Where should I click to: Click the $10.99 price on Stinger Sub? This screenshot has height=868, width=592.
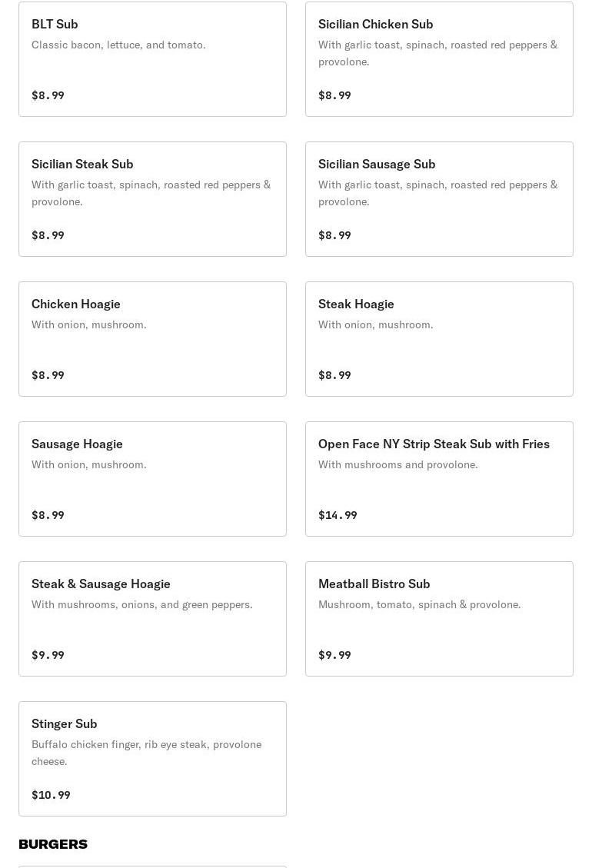51,795
